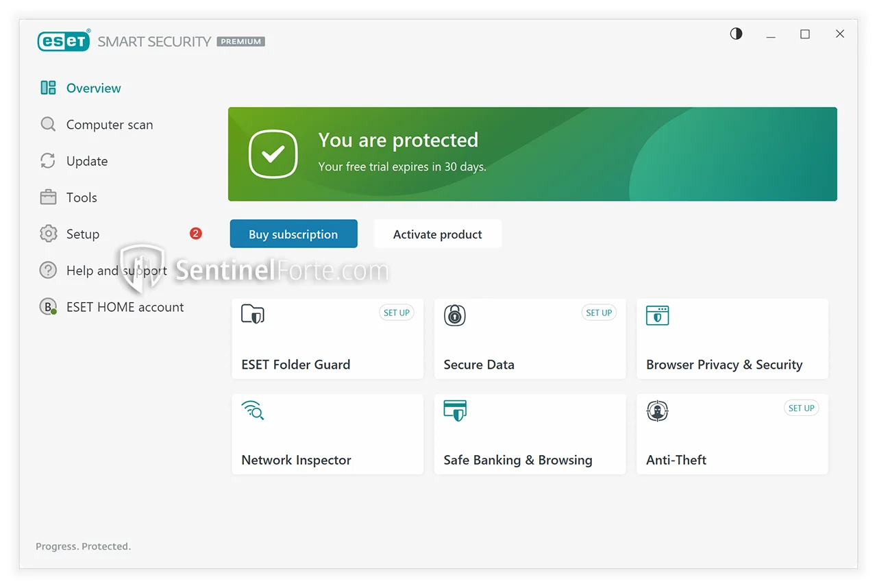Click SET UP badge on Secure Data

point(598,313)
